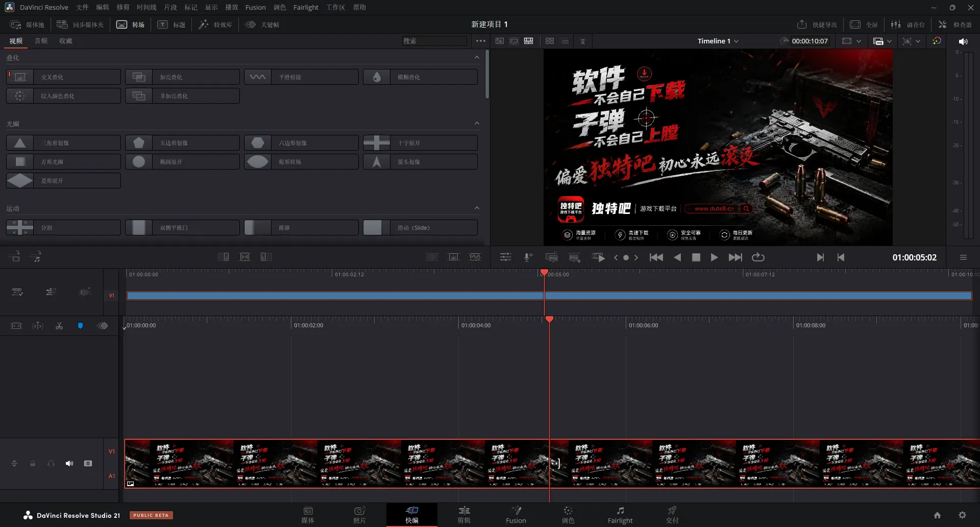Open the 检查器 inspector panel
Viewport: 980px width, 527px height.
pyautogui.click(x=955, y=25)
